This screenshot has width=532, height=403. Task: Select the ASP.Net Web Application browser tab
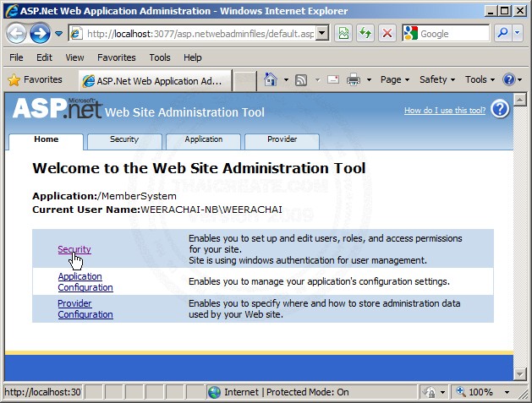click(x=156, y=80)
